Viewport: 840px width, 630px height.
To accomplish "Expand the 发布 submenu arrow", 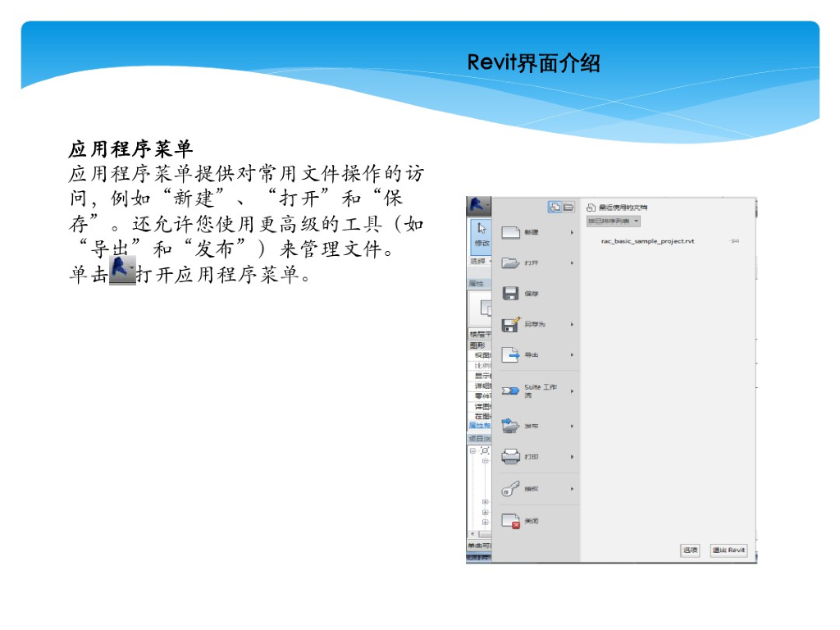I will click(572, 426).
